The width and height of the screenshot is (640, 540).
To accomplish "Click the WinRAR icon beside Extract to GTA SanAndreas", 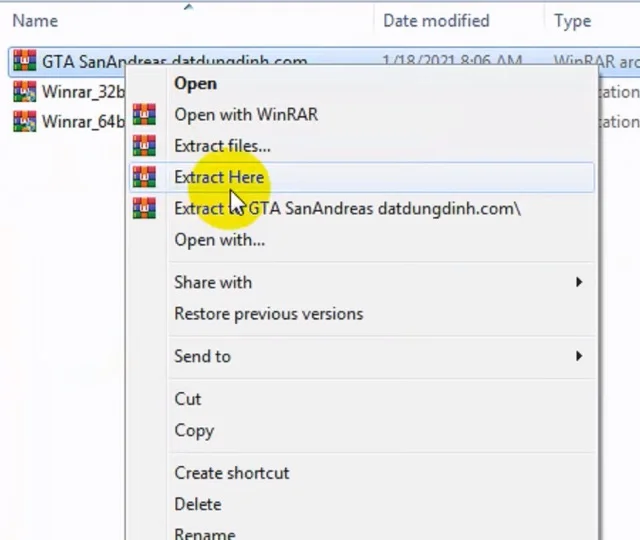I will pyautogui.click(x=144, y=208).
